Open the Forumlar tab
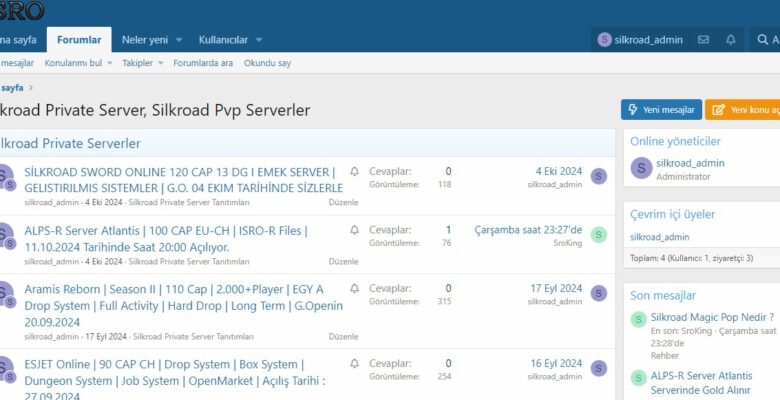The image size is (780, 400). [x=79, y=40]
